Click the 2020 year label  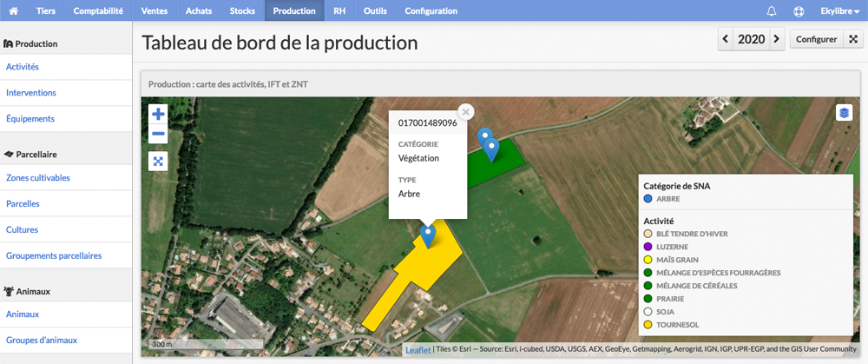click(x=752, y=39)
